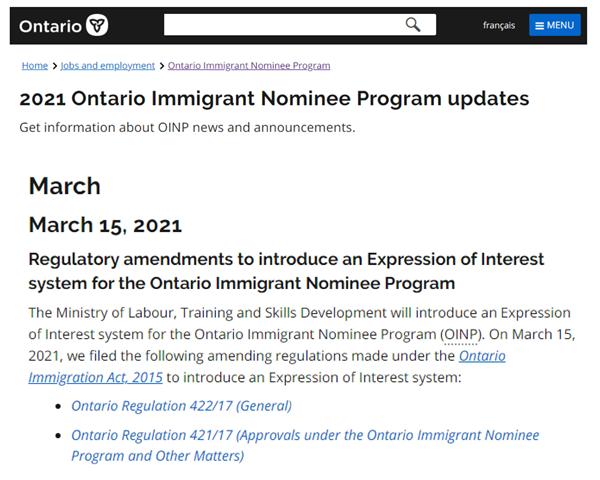
Task: Open the Jobs and employment breadcrumb
Action: (x=108, y=65)
